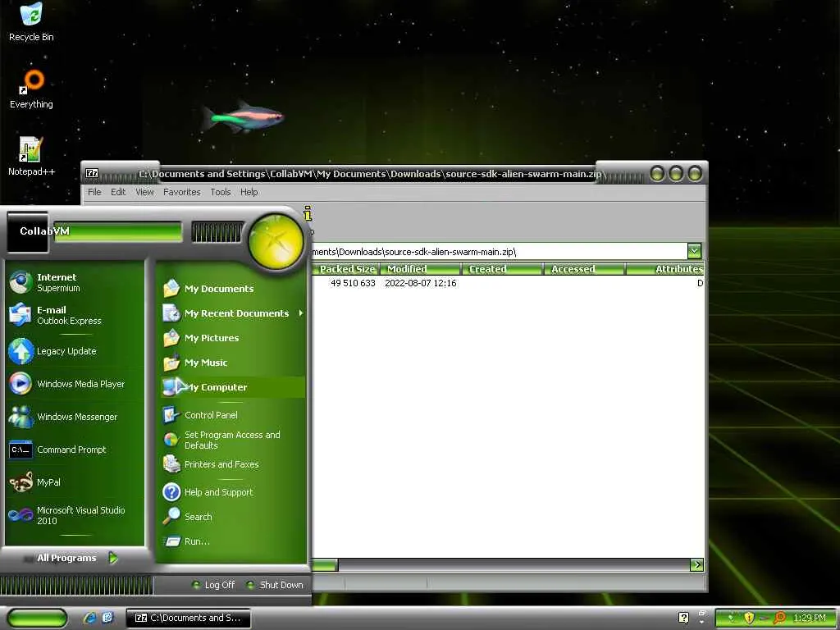
Task: Click the 7-Zip title bar app icon
Action: [92, 174]
